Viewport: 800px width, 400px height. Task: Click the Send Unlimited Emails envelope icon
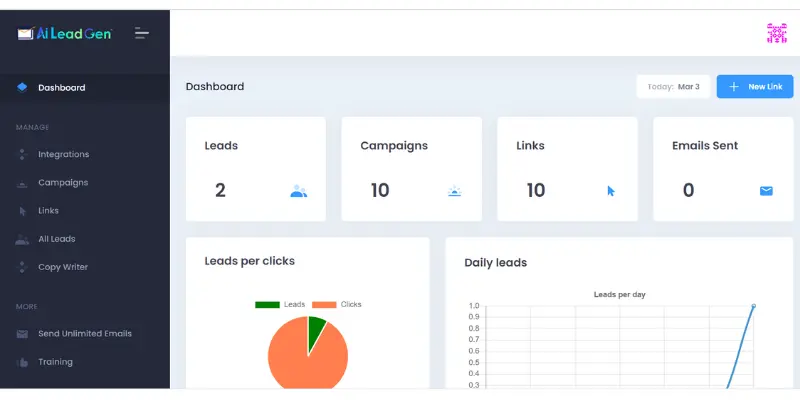point(22,334)
